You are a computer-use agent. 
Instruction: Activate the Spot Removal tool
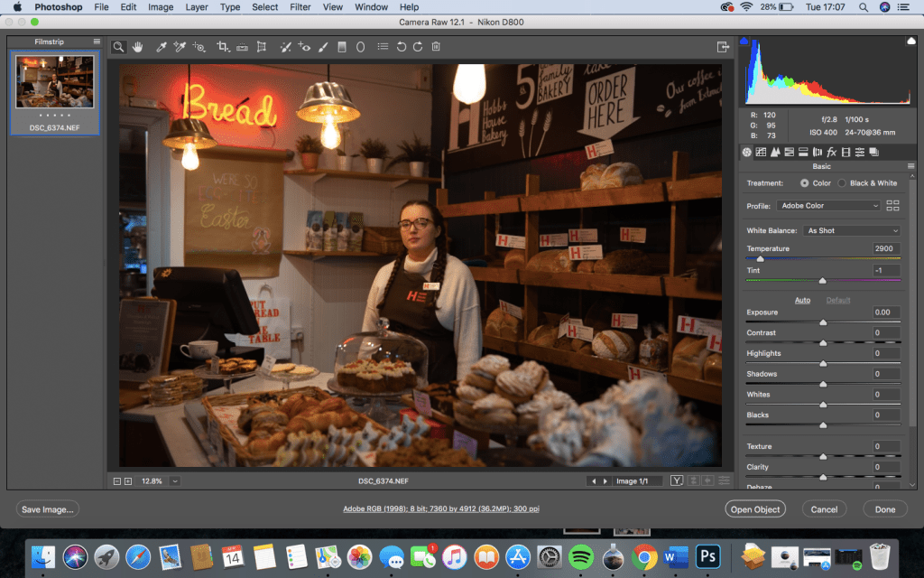285,47
